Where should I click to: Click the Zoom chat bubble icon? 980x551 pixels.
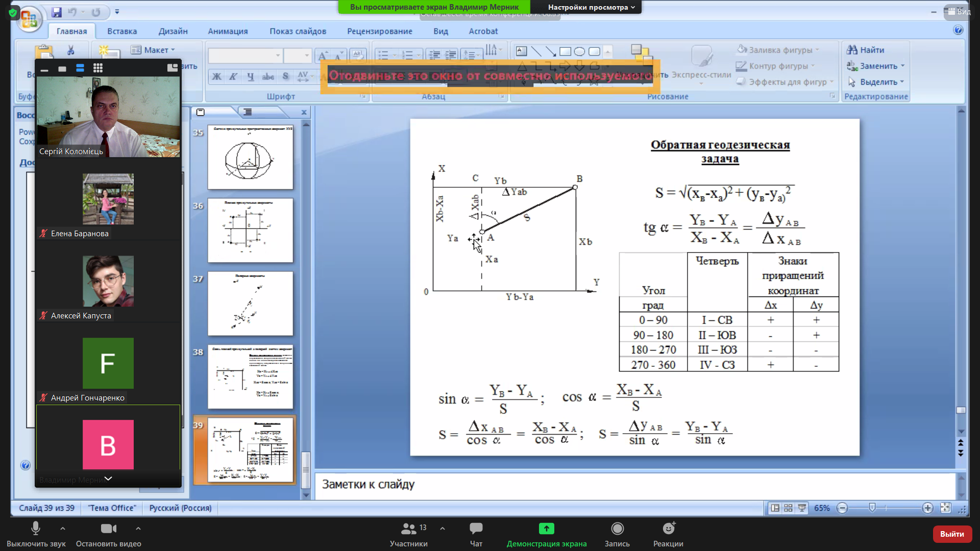click(476, 529)
